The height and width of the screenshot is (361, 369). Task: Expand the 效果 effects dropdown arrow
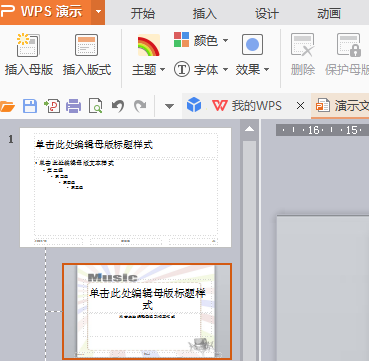tap(266, 70)
